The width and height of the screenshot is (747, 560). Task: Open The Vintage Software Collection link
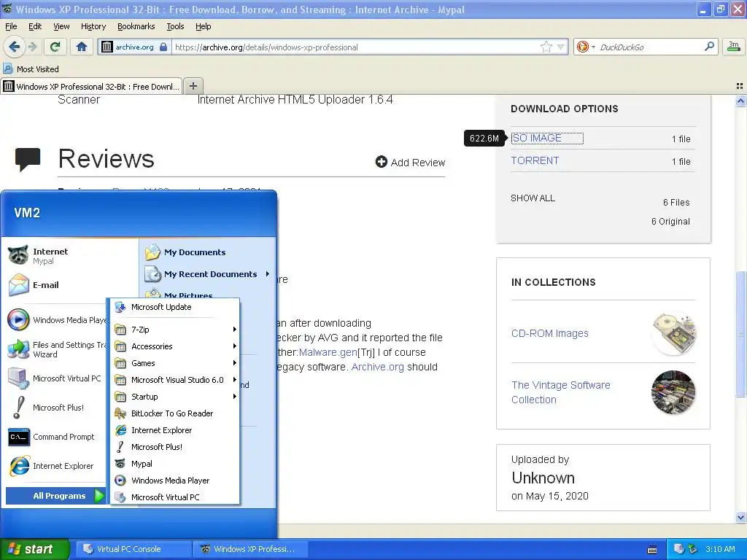561,392
